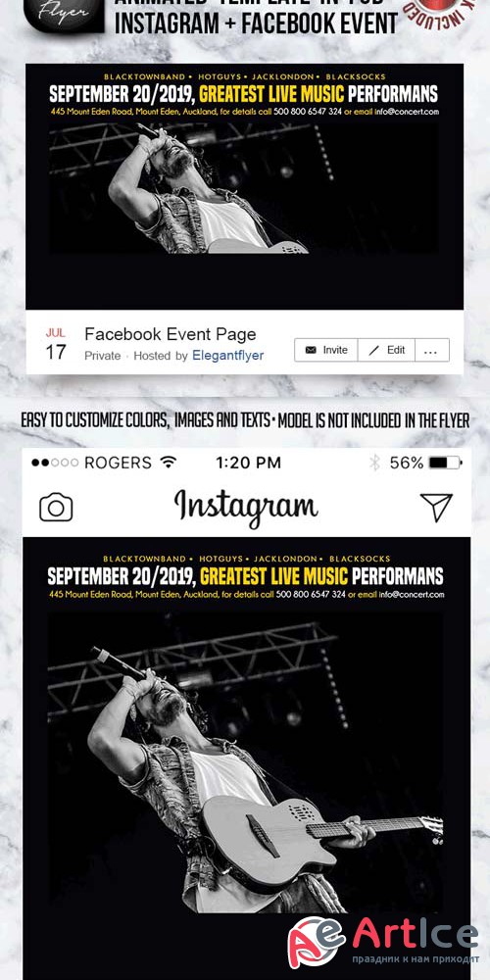The image size is (490, 980).
Task: Click the ROGERS carrier label
Action: 119,463
